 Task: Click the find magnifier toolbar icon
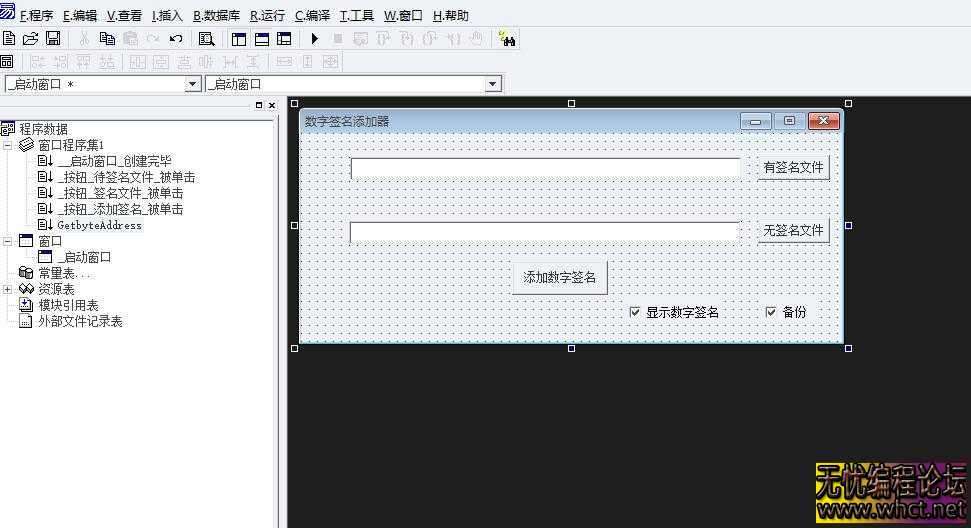pos(206,39)
